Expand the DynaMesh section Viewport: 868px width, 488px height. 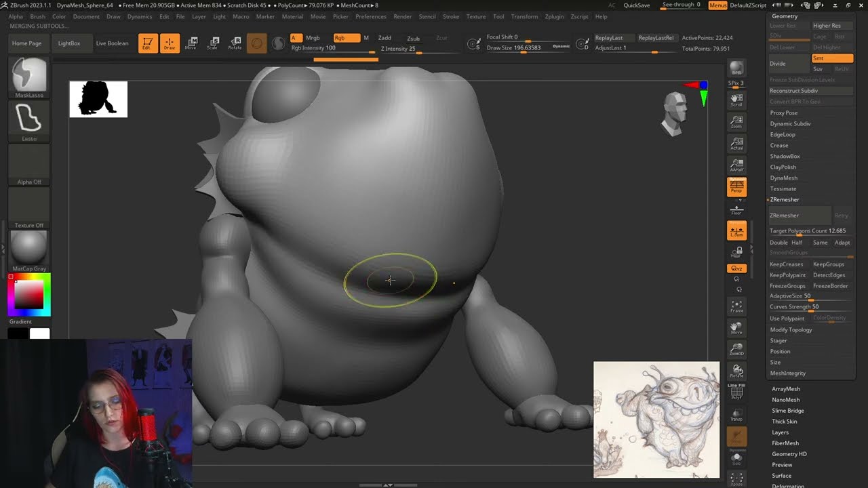(x=784, y=178)
